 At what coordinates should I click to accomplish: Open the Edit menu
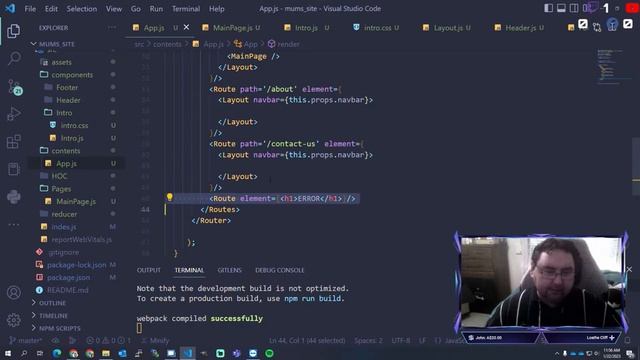[x=51, y=9]
